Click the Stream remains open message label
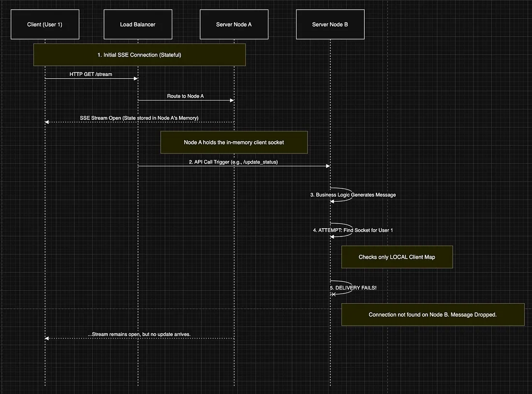Screen dimensions: 532x394 [139, 334]
